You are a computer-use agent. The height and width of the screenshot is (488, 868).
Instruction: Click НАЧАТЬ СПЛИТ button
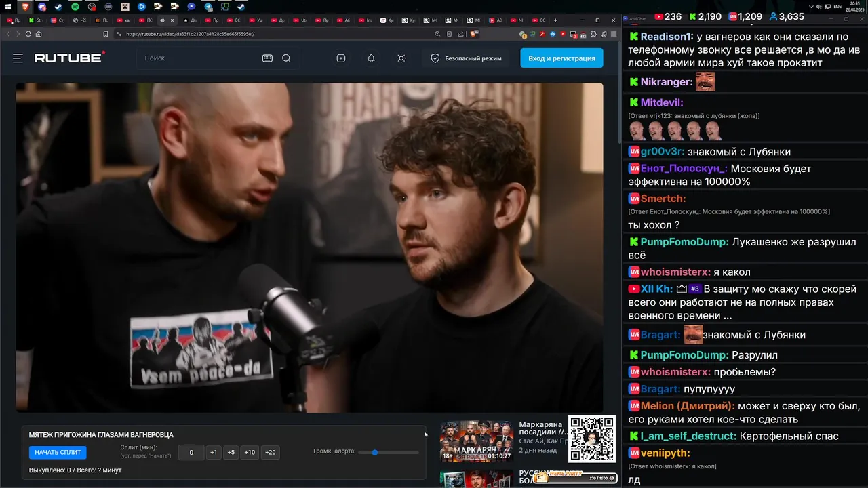click(x=58, y=452)
